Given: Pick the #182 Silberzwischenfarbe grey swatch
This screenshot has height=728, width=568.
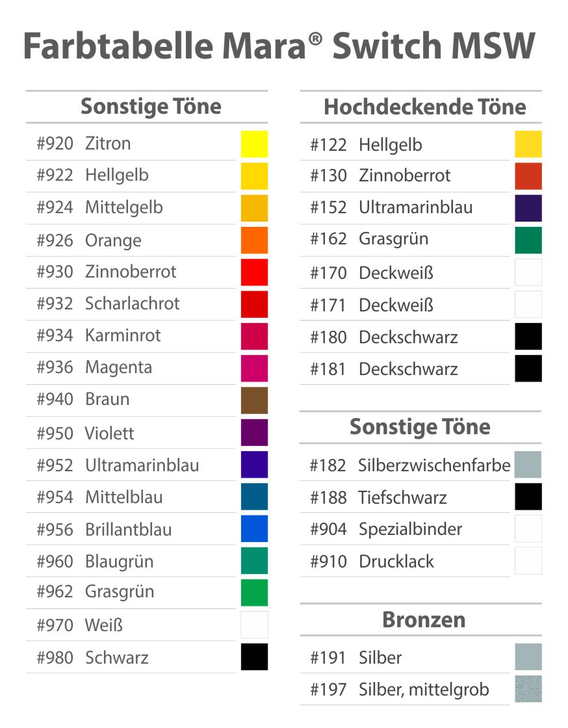Looking at the screenshot, I should click(x=528, y=464).
